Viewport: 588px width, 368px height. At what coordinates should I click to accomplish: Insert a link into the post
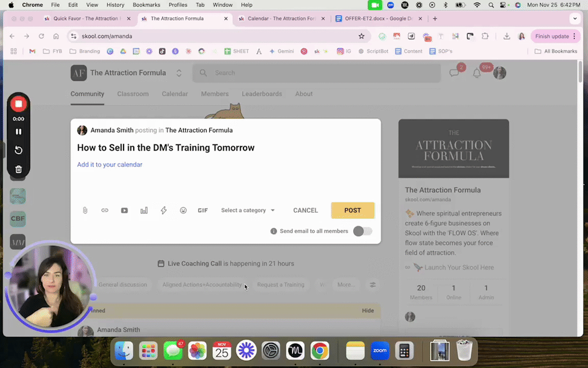click(x=105, y=210)
